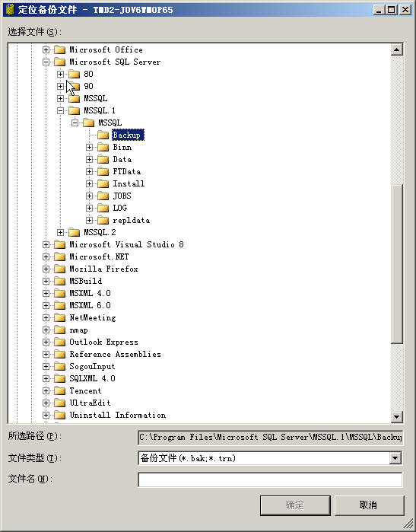The width and height of the screenshot is (416, 532).
Task: Click the repldata folder icon
Action: pyautogui.click(x=103, y=220)
